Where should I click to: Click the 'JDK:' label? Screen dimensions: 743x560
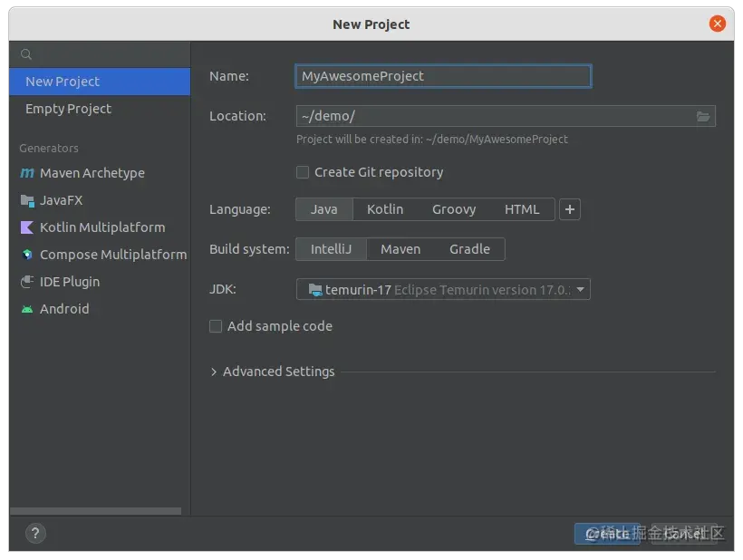click(223, 289)
